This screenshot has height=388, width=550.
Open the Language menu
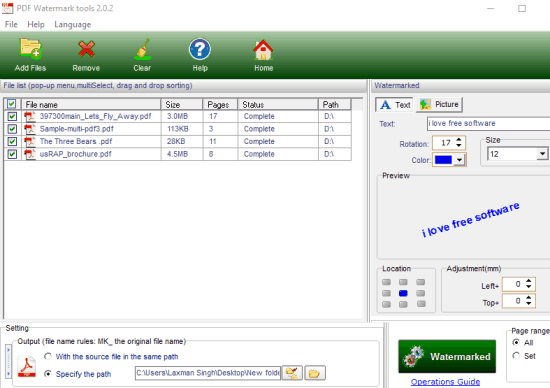73,25
